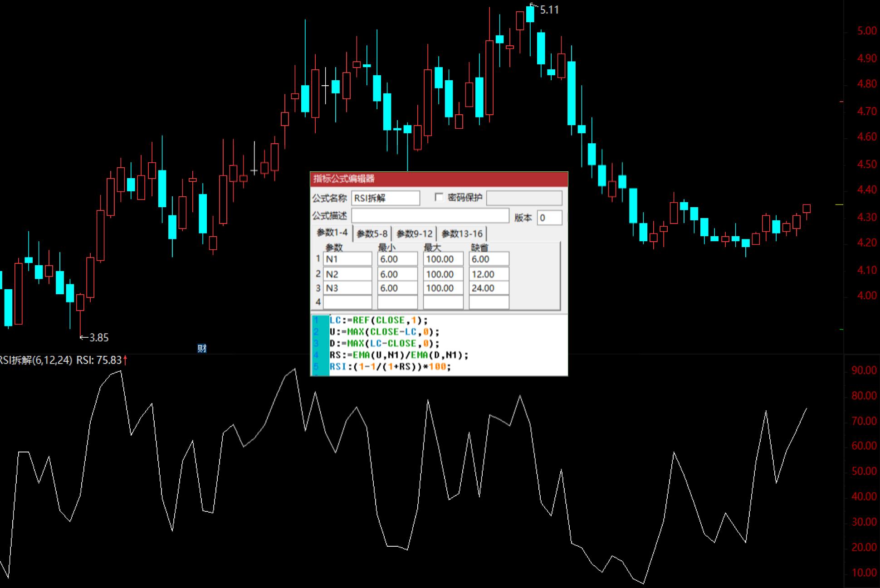Click the empty 公式描述 input field

pos(430,216)
